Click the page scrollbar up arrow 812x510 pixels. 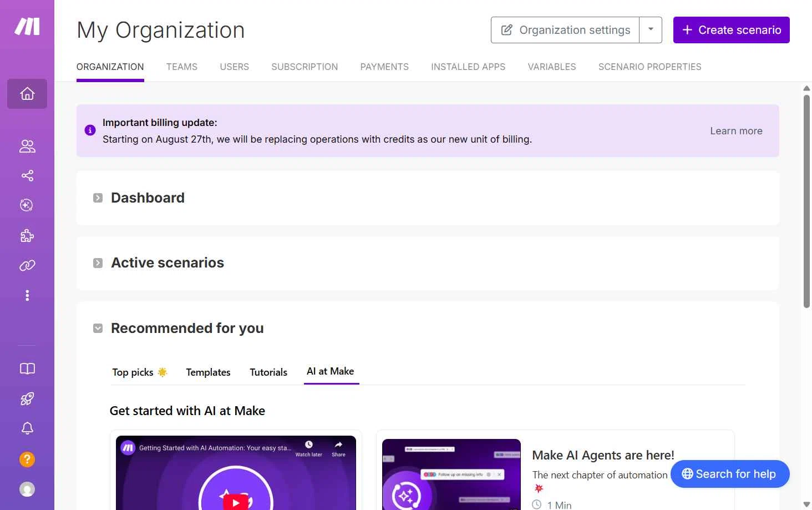pos(806,88)
